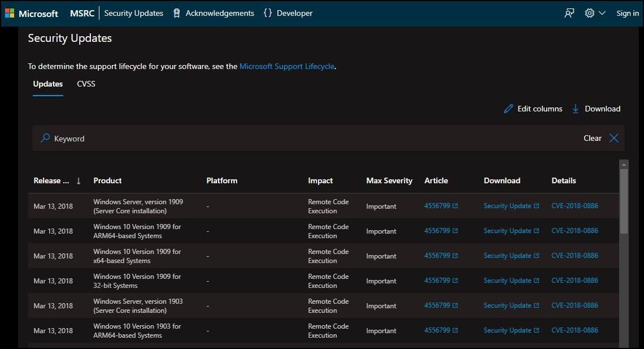Open CVE-2018-0886 for Windows 10 1909 x64
Screen dimensions: 644x349
point(575,256)
